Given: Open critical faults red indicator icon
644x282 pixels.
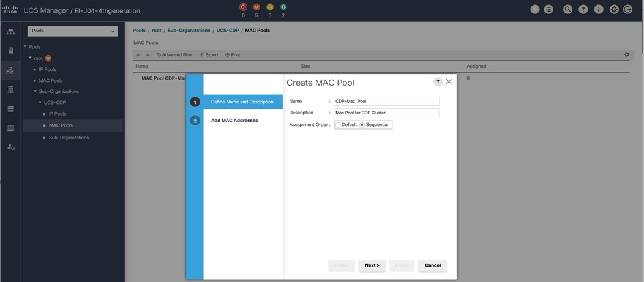Looking at the screenshot, I should pos(243,7).
